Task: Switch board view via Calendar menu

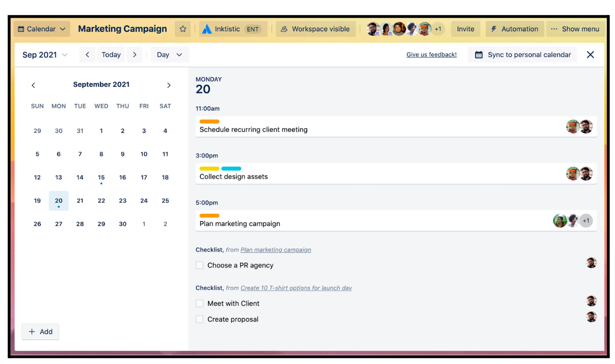Action: coord(42,29)
